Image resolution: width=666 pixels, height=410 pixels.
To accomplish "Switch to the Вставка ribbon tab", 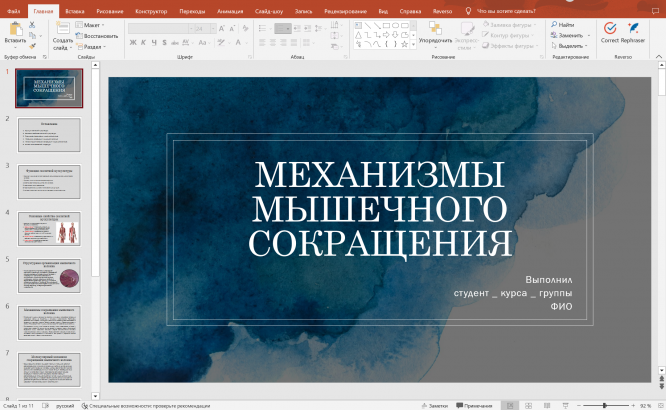I will click(75, 10).
